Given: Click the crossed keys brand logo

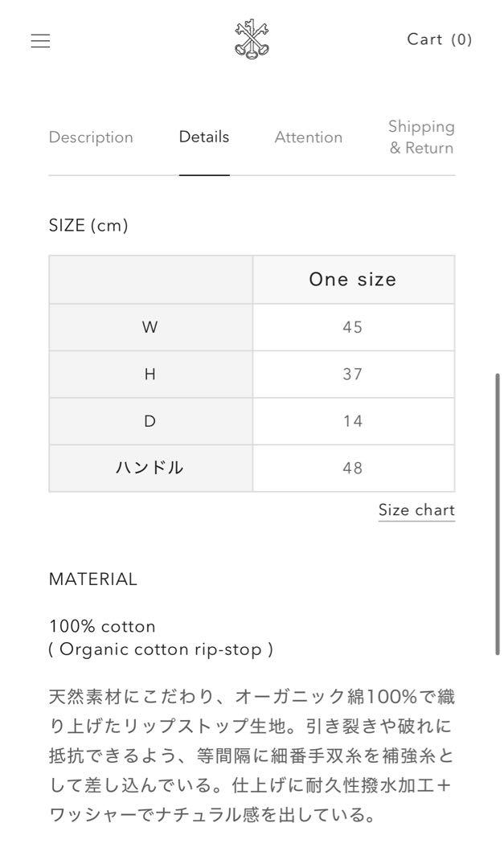Looking at the screenshot, I should [252, 40].
